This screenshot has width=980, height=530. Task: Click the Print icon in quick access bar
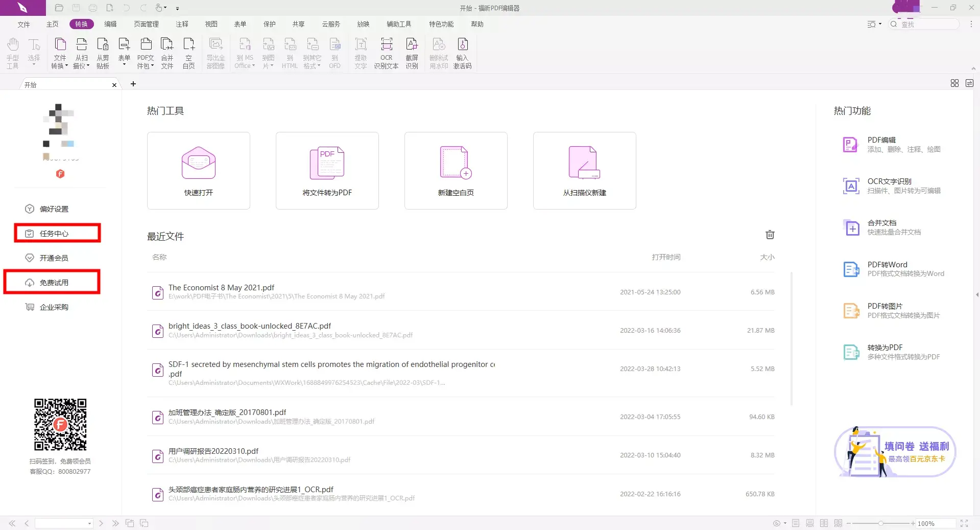93,8
